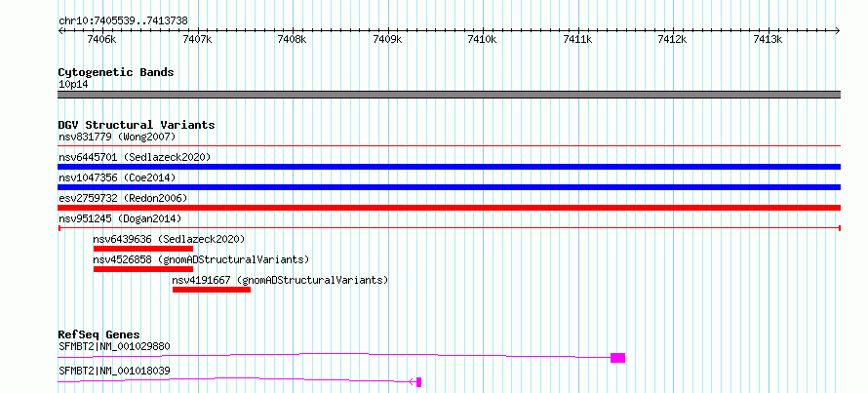
Task: Click the 7406k ruler tick label
Action: pos(101,39)
